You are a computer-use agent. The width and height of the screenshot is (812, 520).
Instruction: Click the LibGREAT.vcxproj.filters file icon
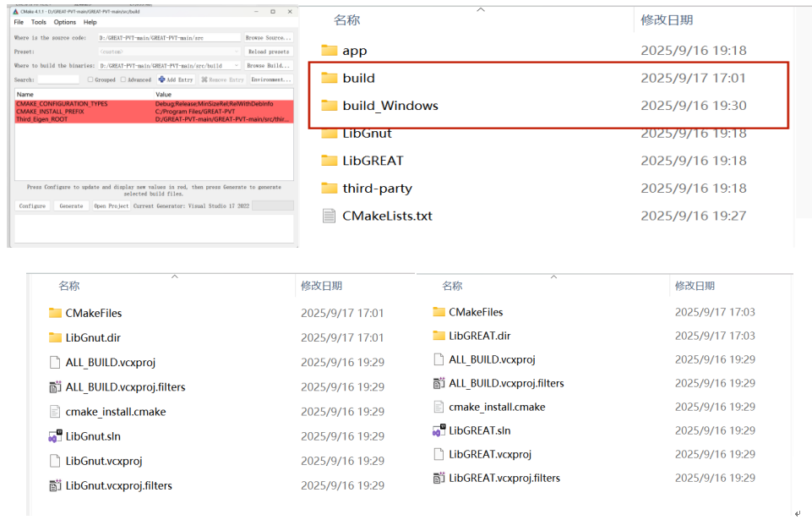pos(439,478)
